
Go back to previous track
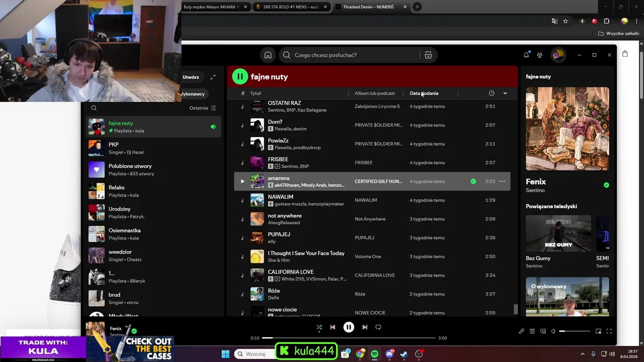pyautogui.click(x=333, y=327)
